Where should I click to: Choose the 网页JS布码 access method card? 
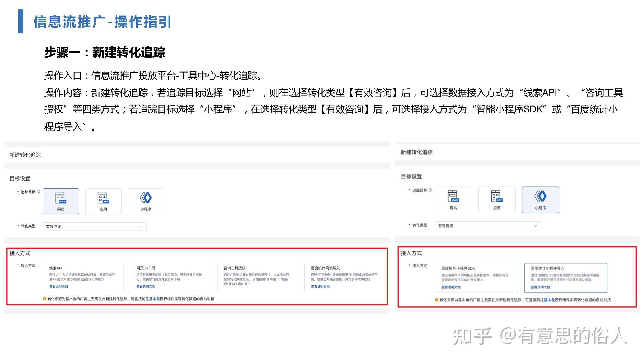click(x=170, y=277)
